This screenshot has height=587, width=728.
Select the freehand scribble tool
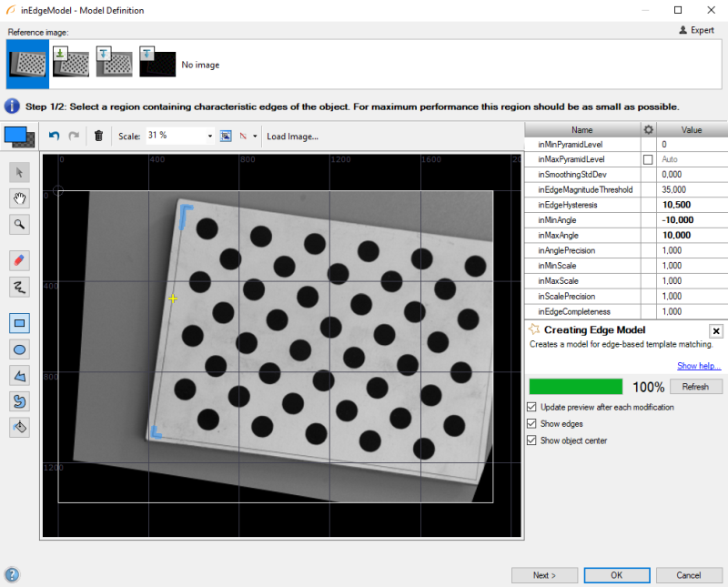(20, 286)
